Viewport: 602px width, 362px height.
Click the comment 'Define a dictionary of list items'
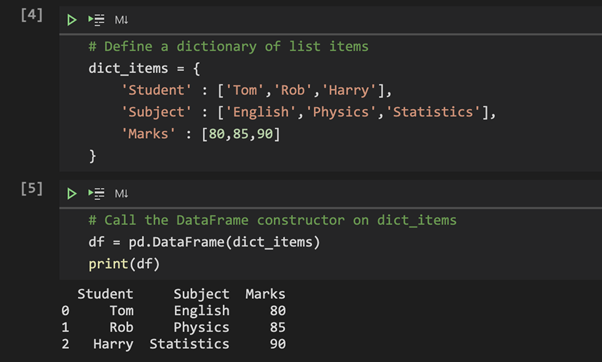click(x=228, y=47)
